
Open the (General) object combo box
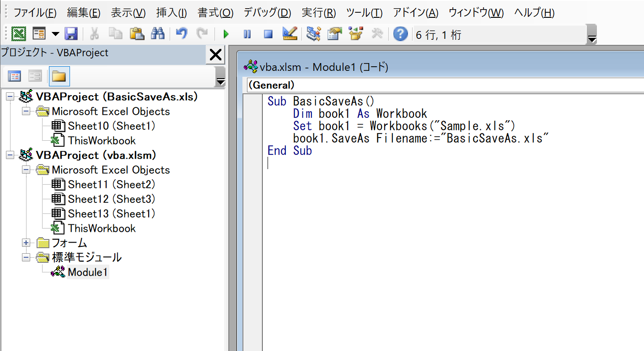pyautogui.click(x=445, y=85)
